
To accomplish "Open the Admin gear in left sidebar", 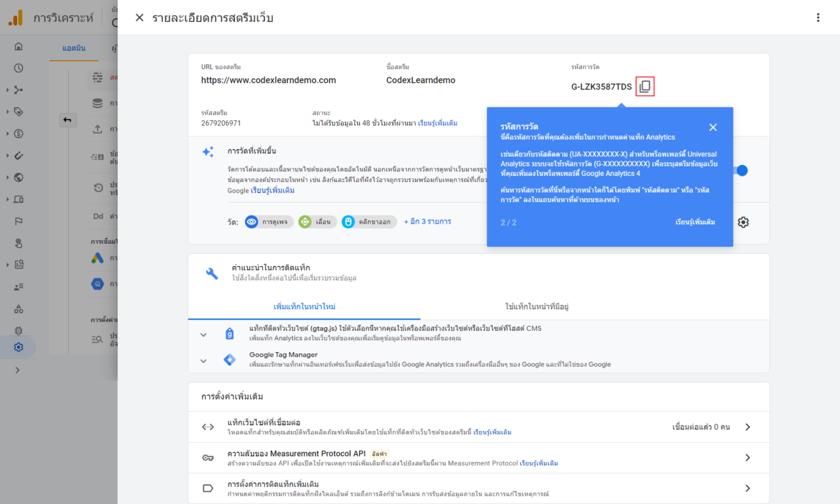I will [18, 347].
